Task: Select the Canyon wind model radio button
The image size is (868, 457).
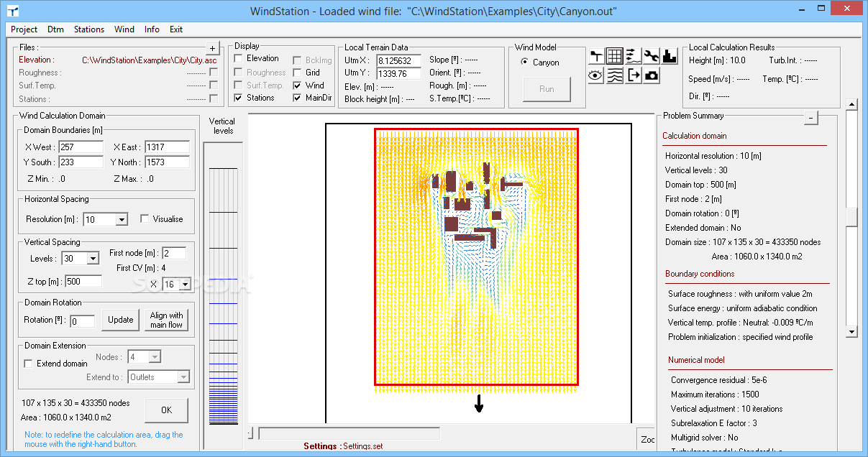Action: click(525, 63)
